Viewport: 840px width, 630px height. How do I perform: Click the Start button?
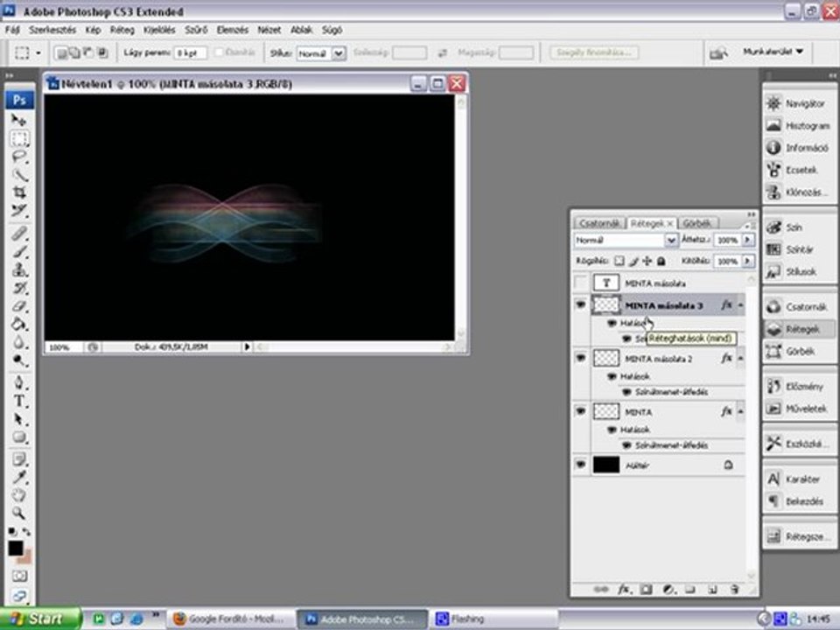tap(40, 619)
